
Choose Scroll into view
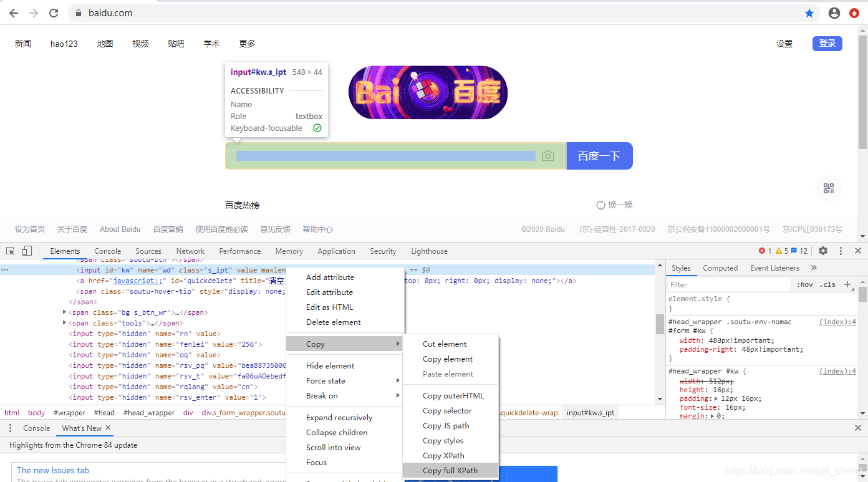pyautogui.click(x=345, y=448)
